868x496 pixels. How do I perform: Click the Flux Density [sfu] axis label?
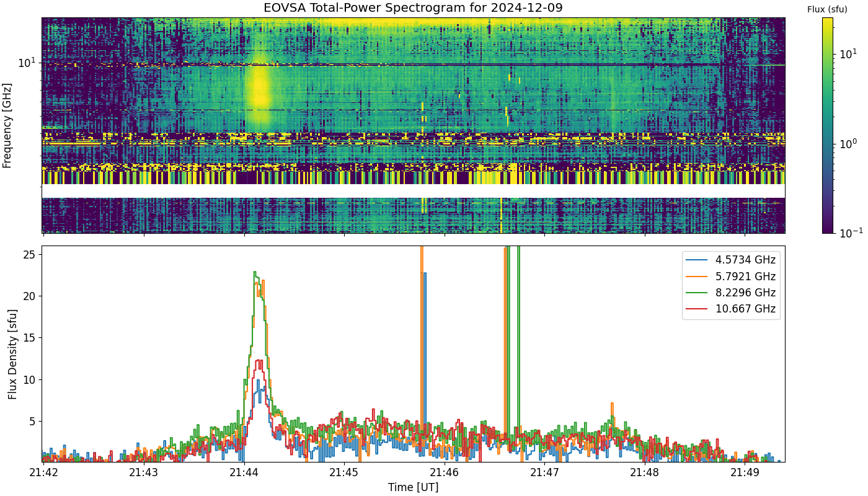(12, 353)
